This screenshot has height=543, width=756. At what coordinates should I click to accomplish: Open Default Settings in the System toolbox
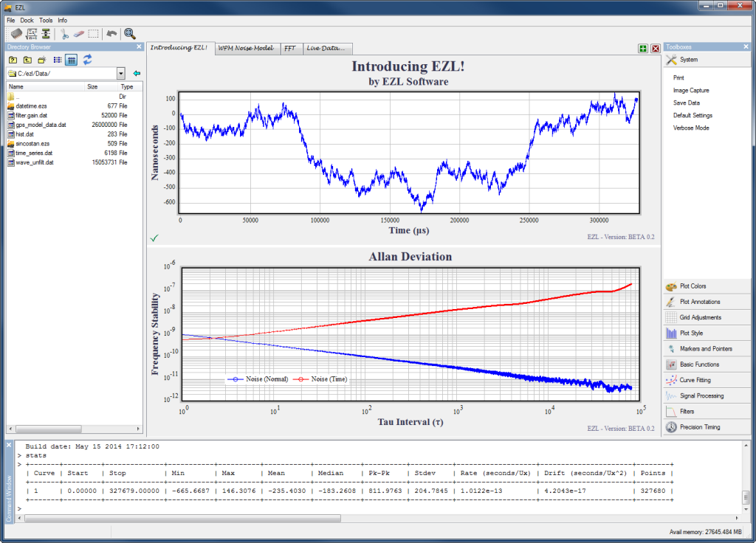point(693,115)
